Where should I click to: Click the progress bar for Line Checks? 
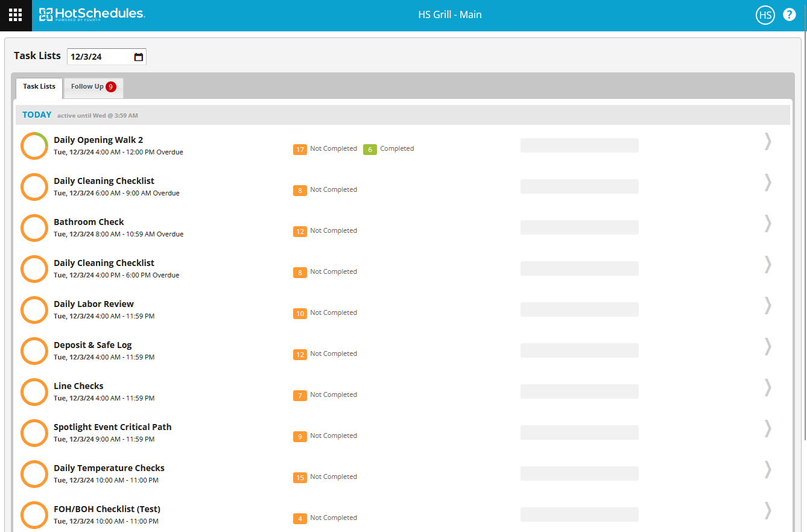pos(579,391)
